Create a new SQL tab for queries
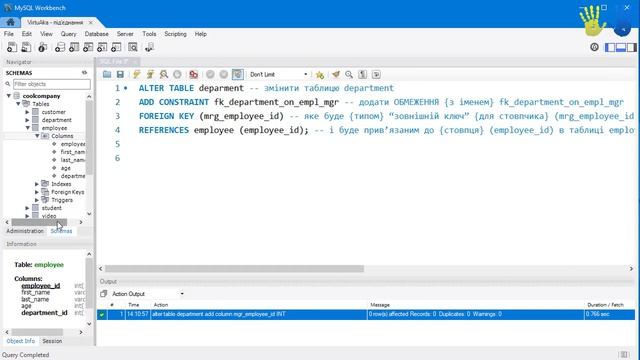This screenshot has height=360, width=640. click(x=12, y=47)
